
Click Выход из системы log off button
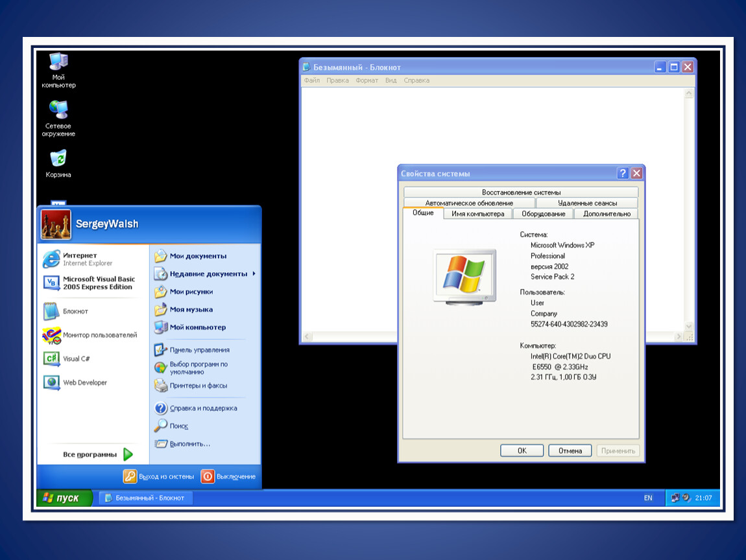tap(158, 476)
